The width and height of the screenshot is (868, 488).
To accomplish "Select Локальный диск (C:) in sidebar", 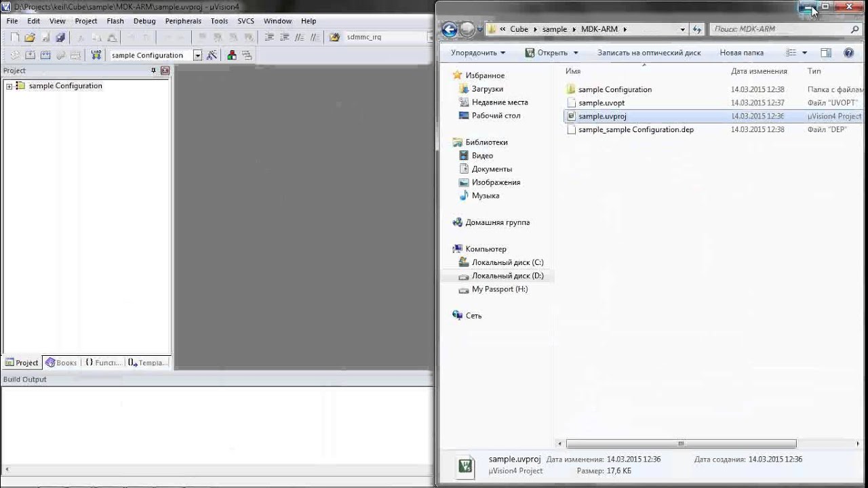I will (507, 262).
